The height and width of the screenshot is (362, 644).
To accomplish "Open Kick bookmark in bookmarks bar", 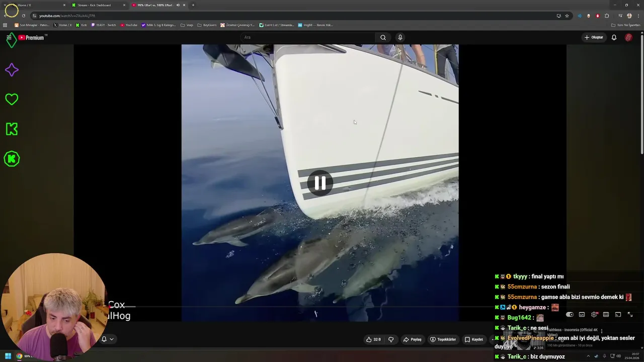I will pyautogui.click(x=82, y=25).
